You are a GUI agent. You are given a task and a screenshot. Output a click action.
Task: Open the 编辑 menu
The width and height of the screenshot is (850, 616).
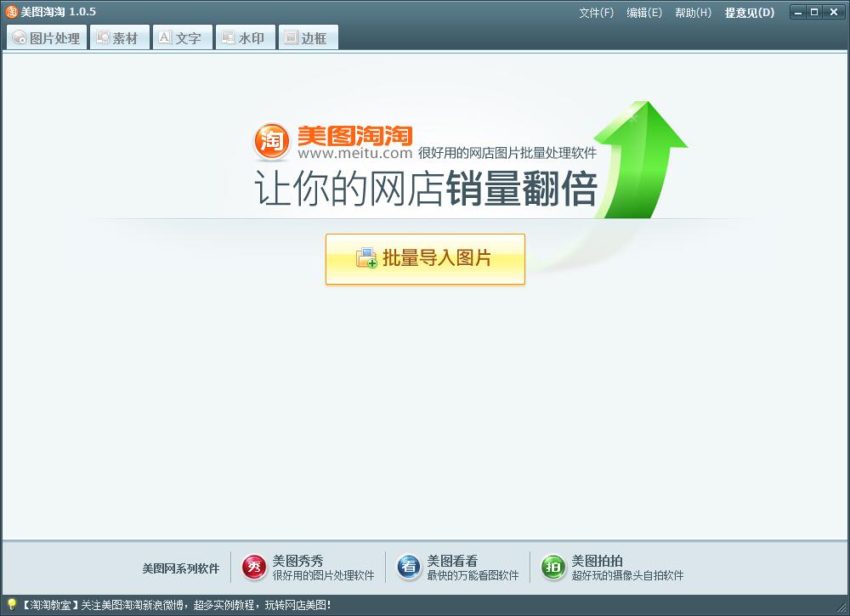point(644,13)
